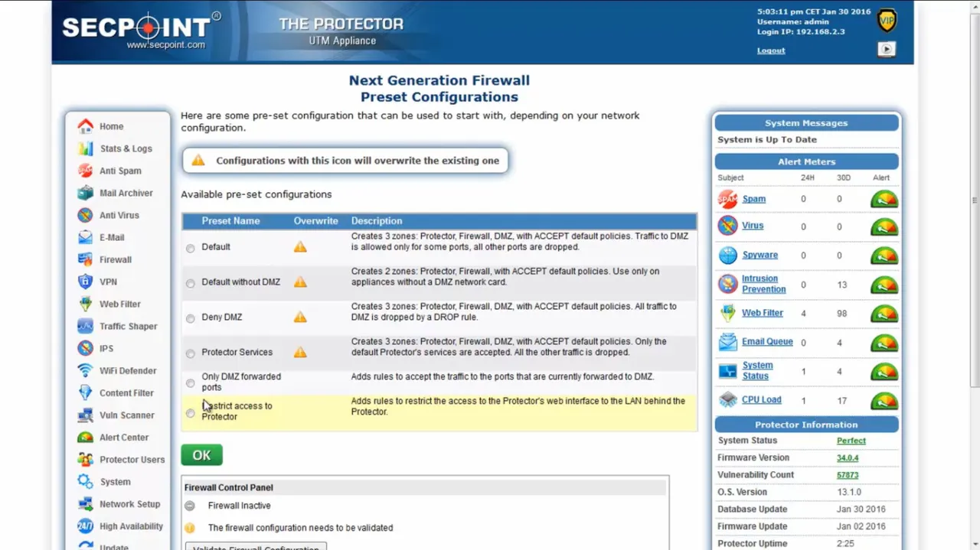Click the Mail Archiver icon
980x550 pixels.
pos(85,193)
